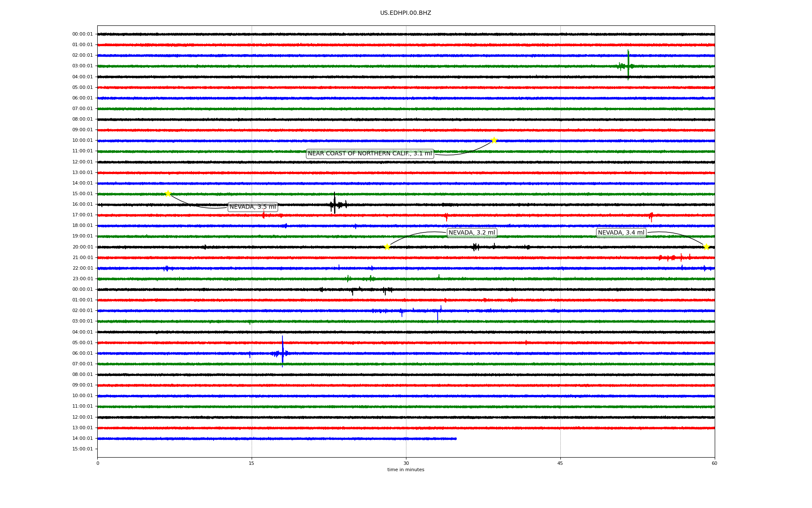Select the NEVADA, 3.5 ml annotation label
The image size is (812, 508).
tap(252, 207)
